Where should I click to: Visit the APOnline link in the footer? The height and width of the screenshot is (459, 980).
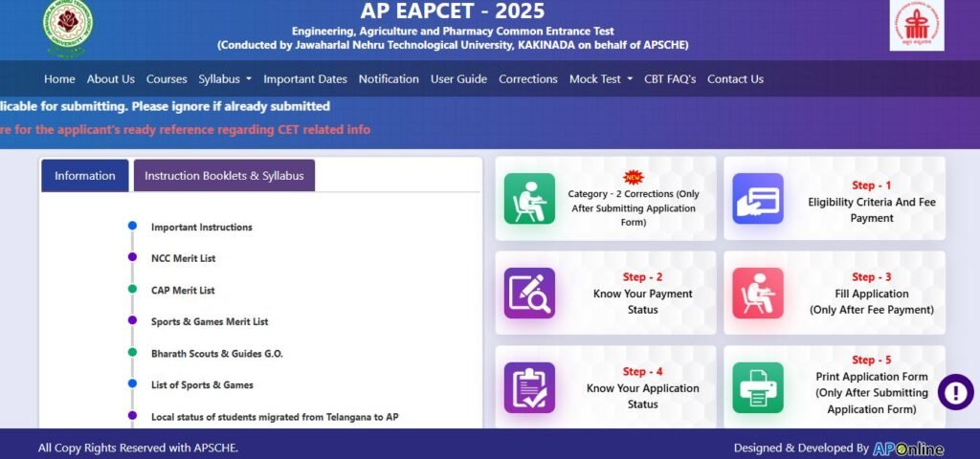point(907,448)
